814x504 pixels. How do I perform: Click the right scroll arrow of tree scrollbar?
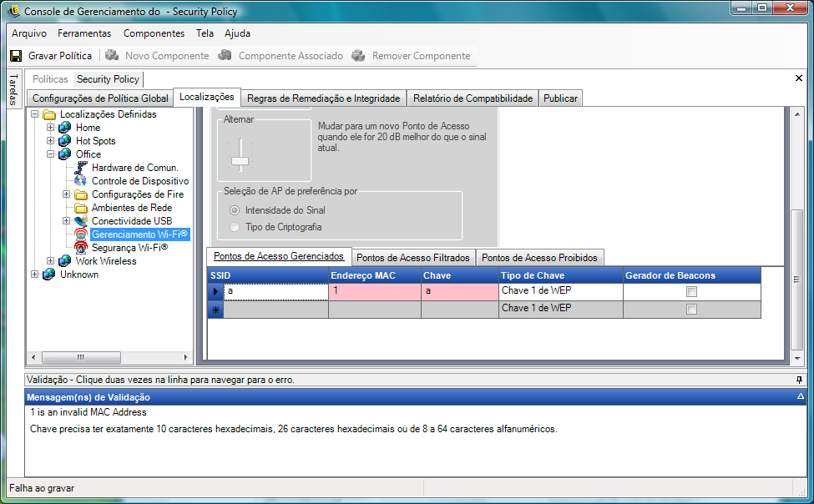[186, 357]
